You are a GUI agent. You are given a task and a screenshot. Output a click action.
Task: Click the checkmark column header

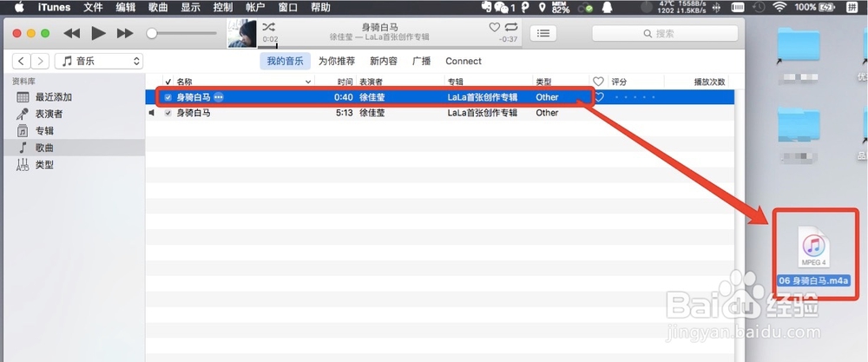(168, 82)
